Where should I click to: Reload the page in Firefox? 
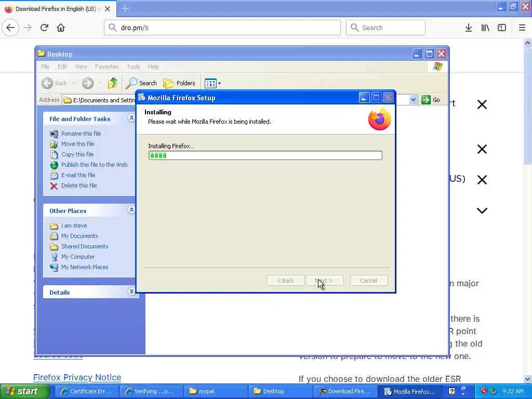pos(45,28)
